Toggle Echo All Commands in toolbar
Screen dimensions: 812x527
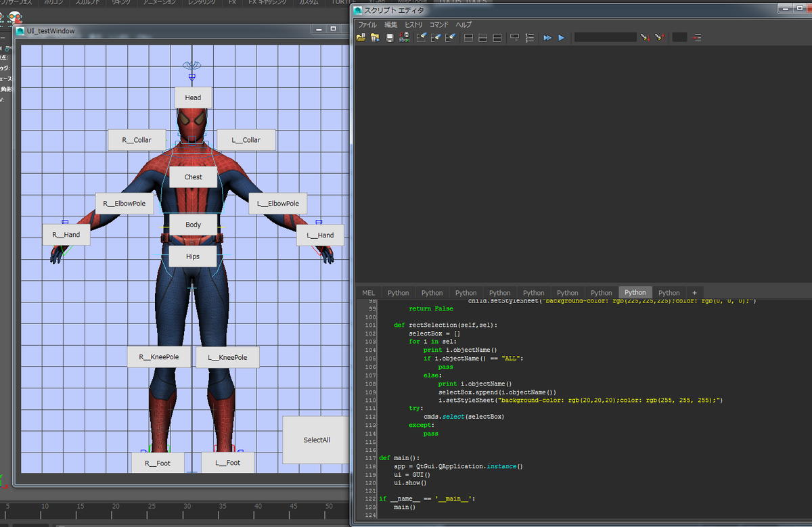pyautogui.click(x=514, y=38)
